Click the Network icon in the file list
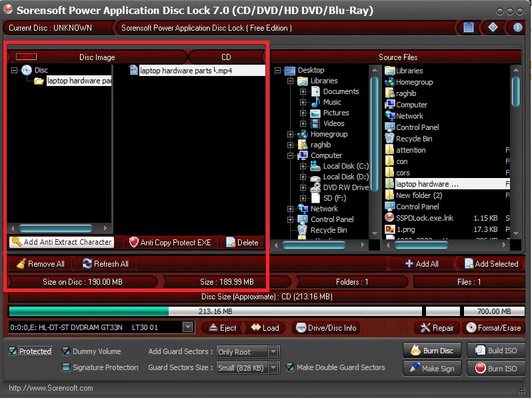 390,116
